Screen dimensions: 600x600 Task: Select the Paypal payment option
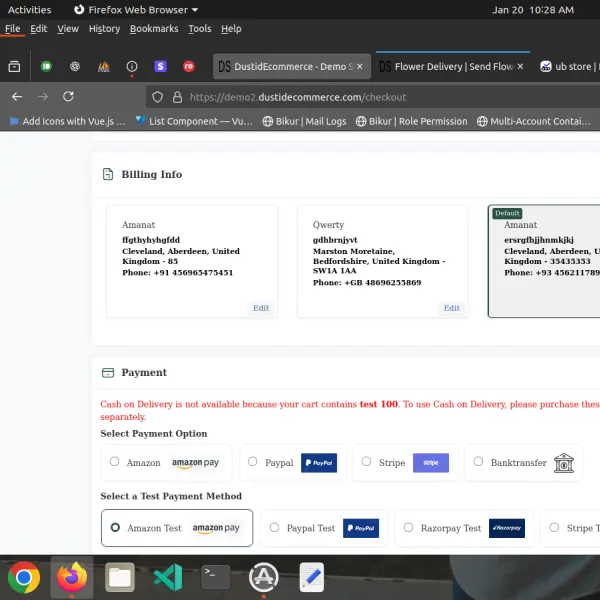point(253,462)
